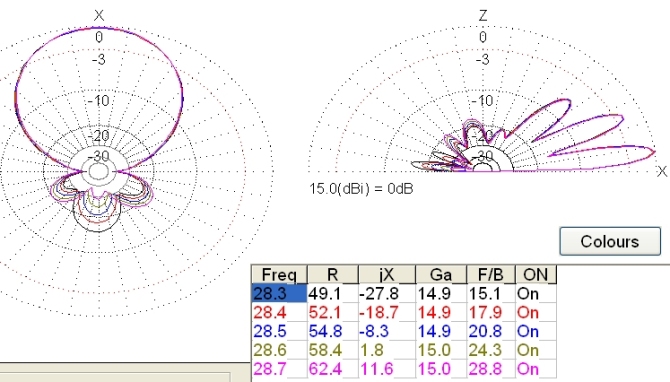Select the 28.5 frequency cell
Image resolution: width=670 pixels, height=382 pixels.
[x=279, y=331]
